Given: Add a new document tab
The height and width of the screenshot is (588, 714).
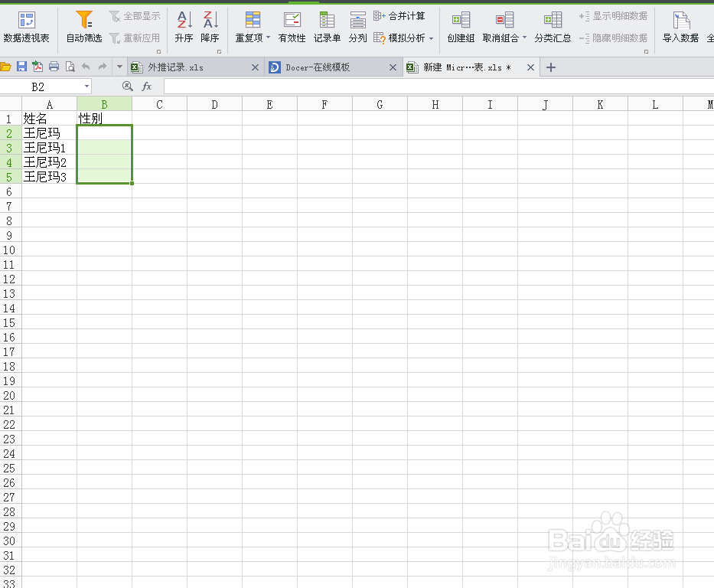Looking at the screenshot, I should coord(550,67).
